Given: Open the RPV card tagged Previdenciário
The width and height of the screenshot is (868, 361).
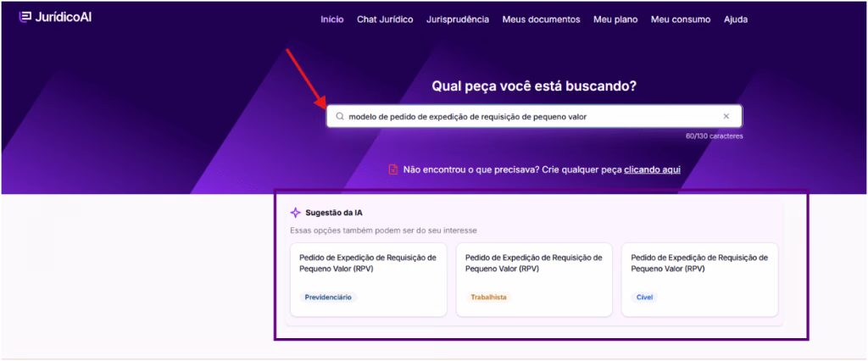Looking at the screenshot, I should tap(368, 280).
